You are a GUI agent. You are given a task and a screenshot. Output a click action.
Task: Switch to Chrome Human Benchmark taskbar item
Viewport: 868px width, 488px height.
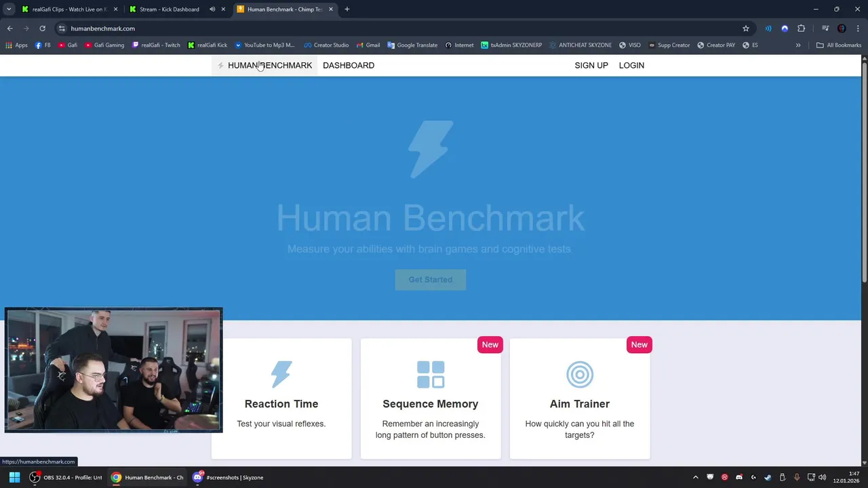pos(147,477)
